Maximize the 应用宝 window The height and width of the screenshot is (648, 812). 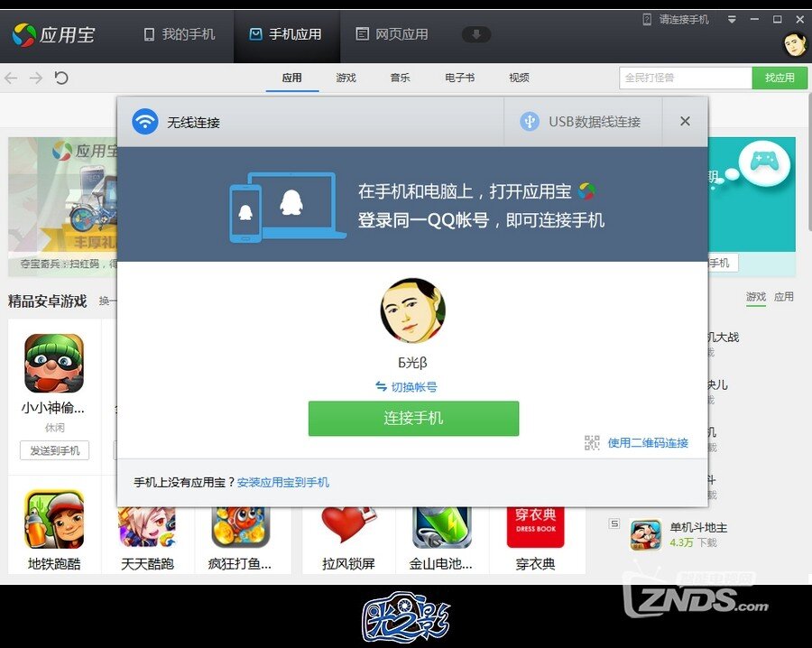click(x=778, y=20)
